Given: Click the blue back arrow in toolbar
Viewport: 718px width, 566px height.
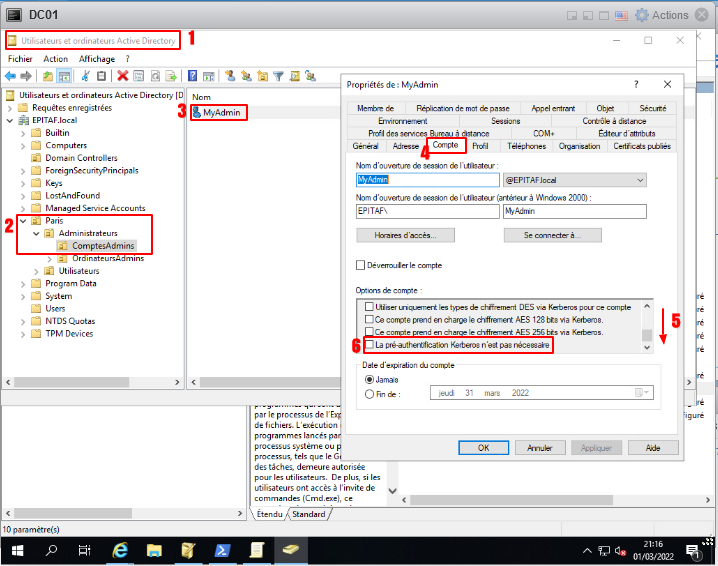Looking at the screenshot, I should (x=11, y=75).
